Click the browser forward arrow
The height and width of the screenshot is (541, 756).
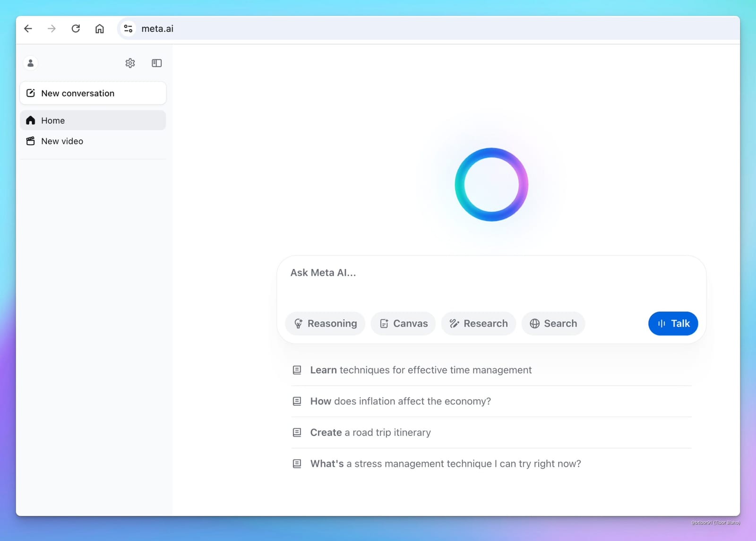(52, 29)
